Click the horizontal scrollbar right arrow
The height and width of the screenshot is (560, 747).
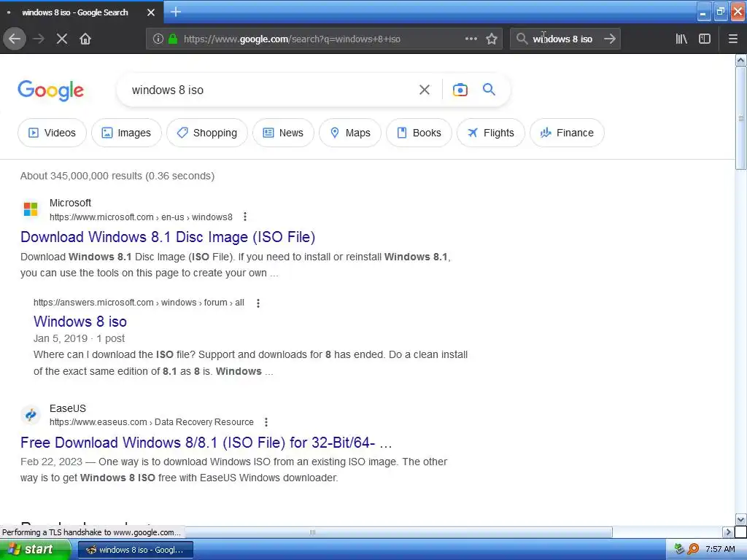[728, 532]
